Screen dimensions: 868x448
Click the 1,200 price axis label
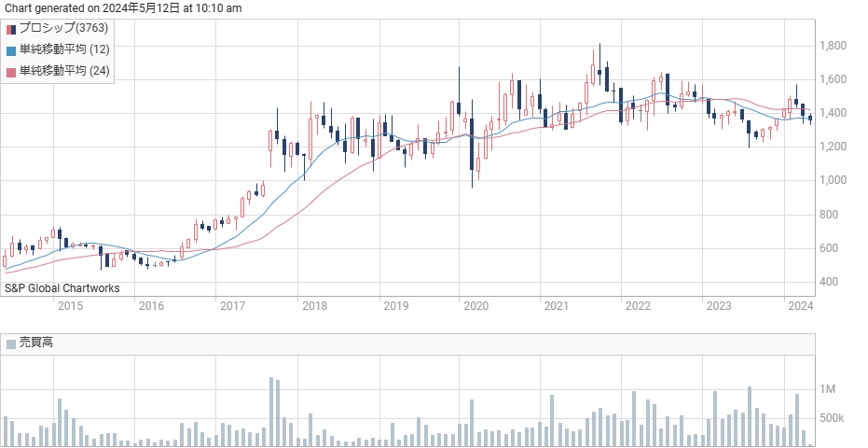833,147
